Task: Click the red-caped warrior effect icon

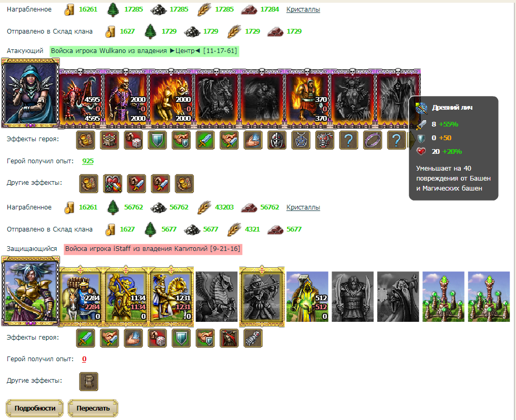Action: point(229,338)
